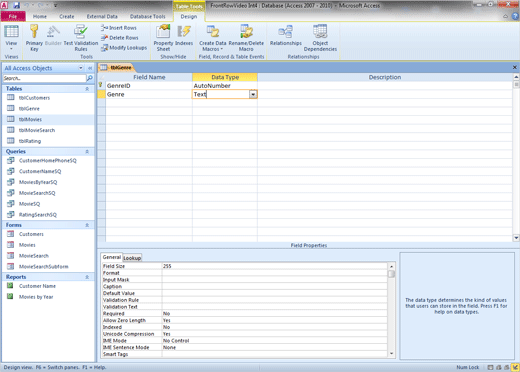This screenshot has height=372, width=520.
Task: Open Modify Lookups command
Action: click(x=124, y=48)
